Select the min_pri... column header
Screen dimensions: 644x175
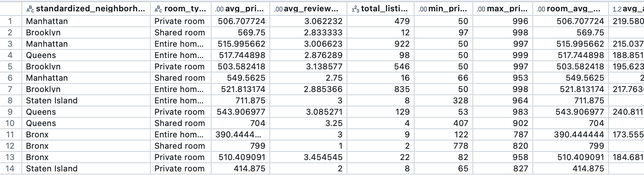[443, 9]
